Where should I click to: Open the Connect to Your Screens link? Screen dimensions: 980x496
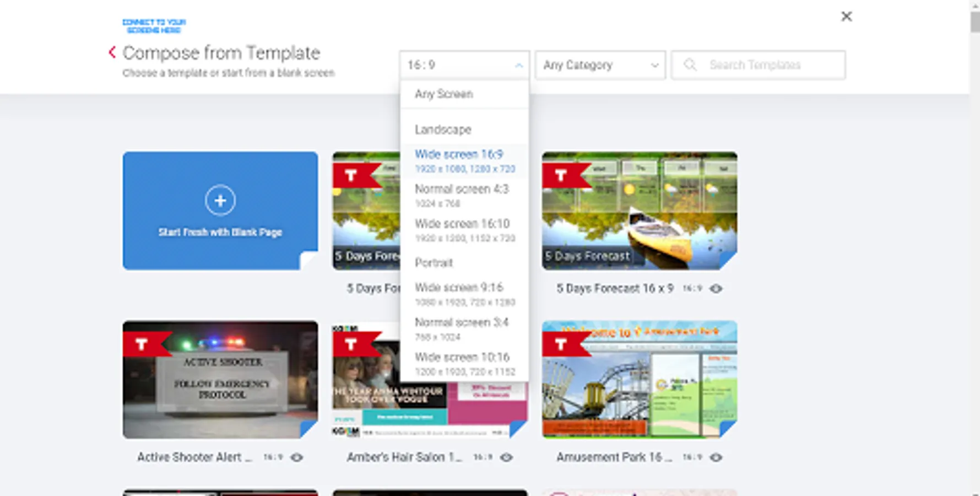(x=154, y=25)
